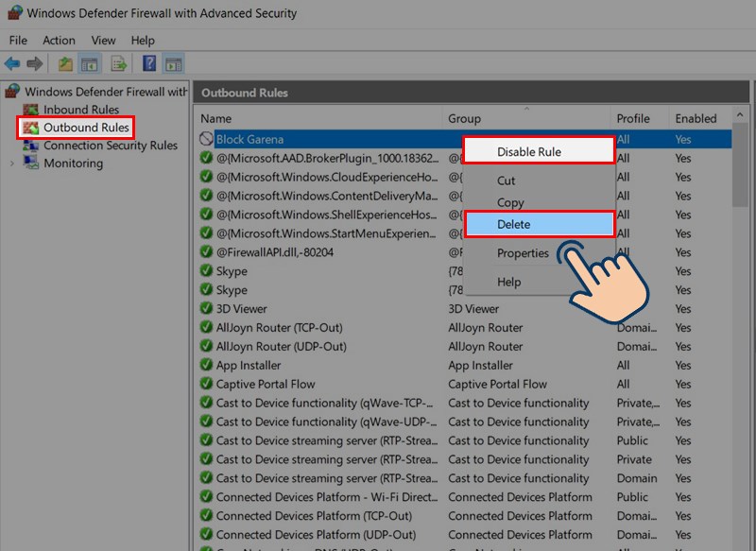Choose Help in the context menu
This screenshot has width=756, height=551.
pyautogui.click(x=509, y=282)
